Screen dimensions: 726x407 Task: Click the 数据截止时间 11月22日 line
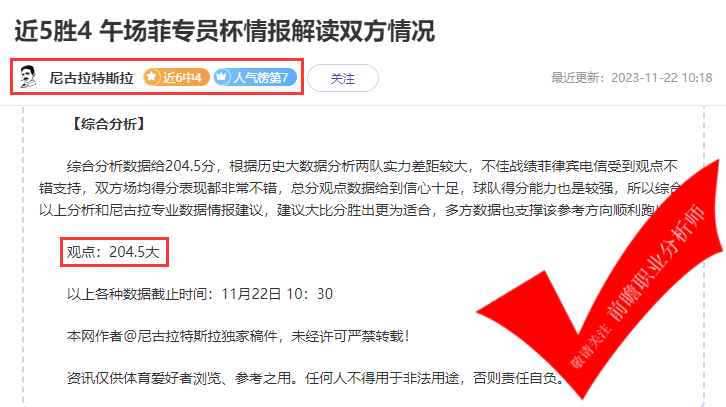coord(200,294)
